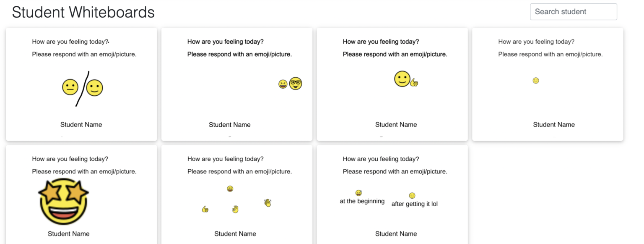Viewport: 644px width, 244px height.
Task: Click Student Name under the star-eyes emoji
Action: [x=69, y=234]
